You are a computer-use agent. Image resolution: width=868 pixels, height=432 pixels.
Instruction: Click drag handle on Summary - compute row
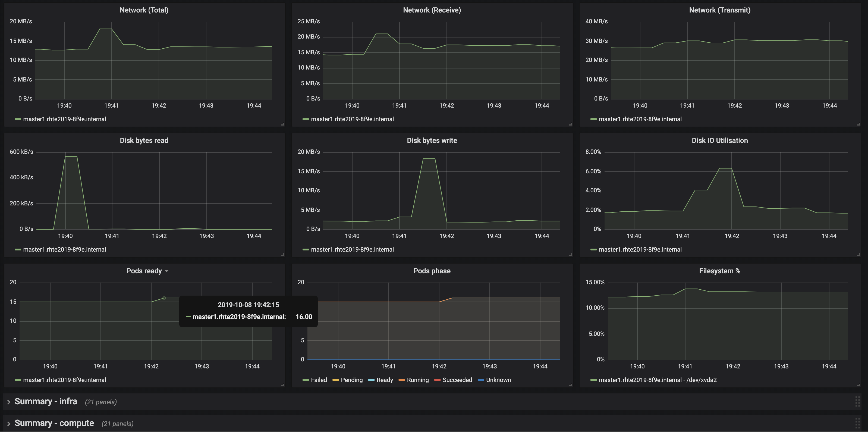858,423
